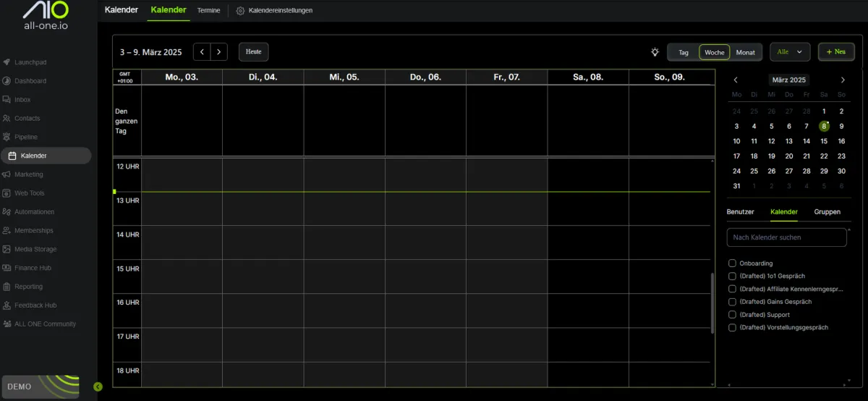Click the + Neu button
This screenshot has height=401, width=868.
click(836, 52)
